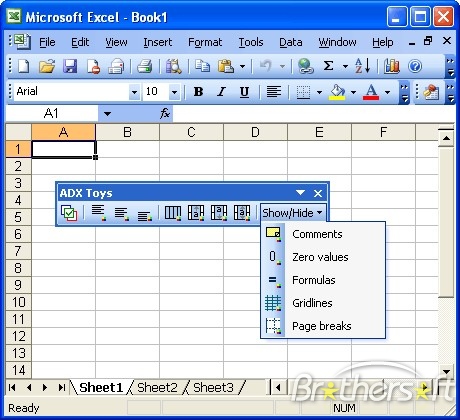This screenshot has height=420, width=460.
Task: Expand the Name Box dropdown arrow
Action: pos(107,114)
